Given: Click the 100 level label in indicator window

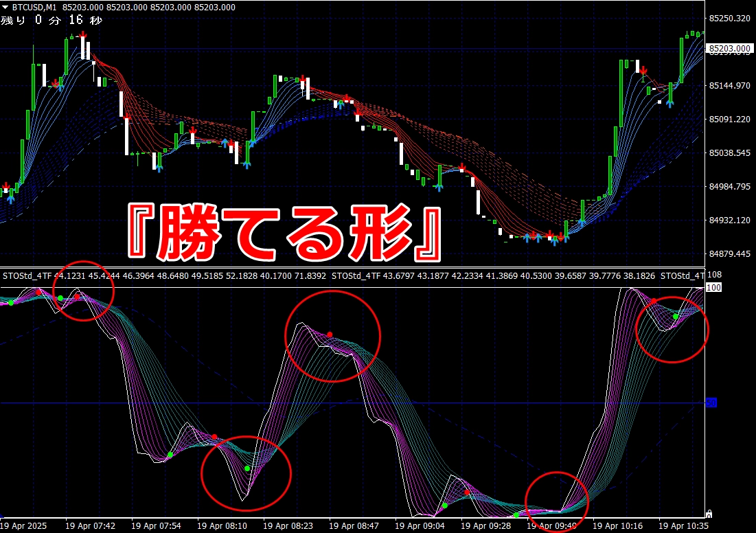Looking at the screenshot, I should click(713, 288).
